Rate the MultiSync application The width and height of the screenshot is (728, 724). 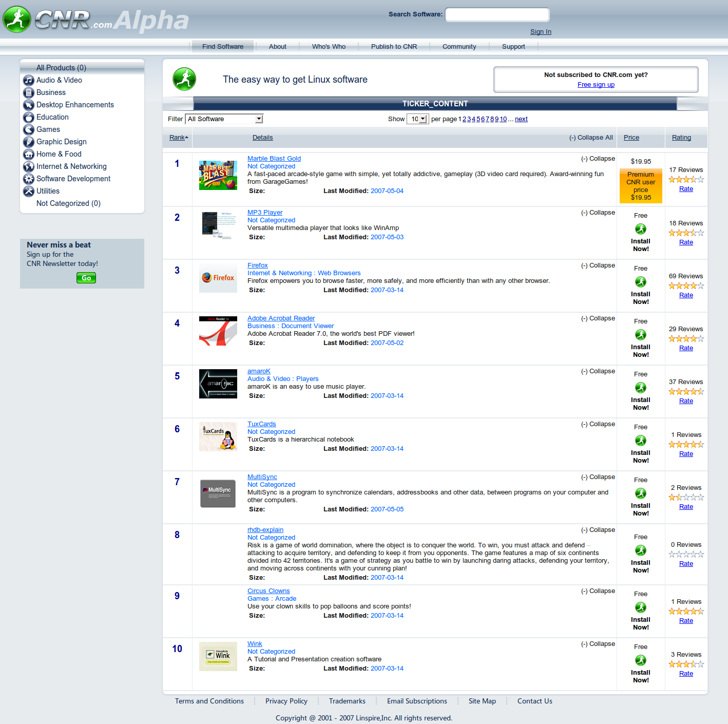[x=686, y=507]
